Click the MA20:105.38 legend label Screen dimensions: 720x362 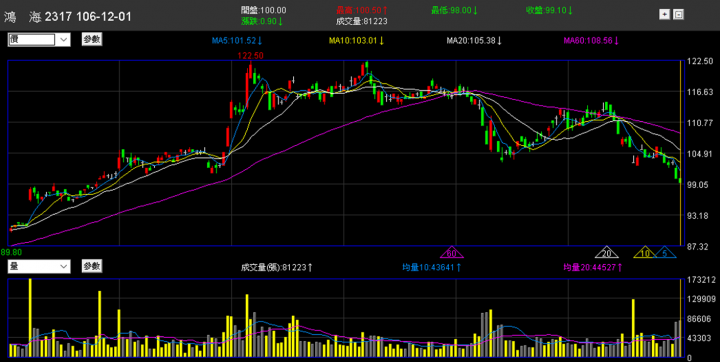pos(474,41)
